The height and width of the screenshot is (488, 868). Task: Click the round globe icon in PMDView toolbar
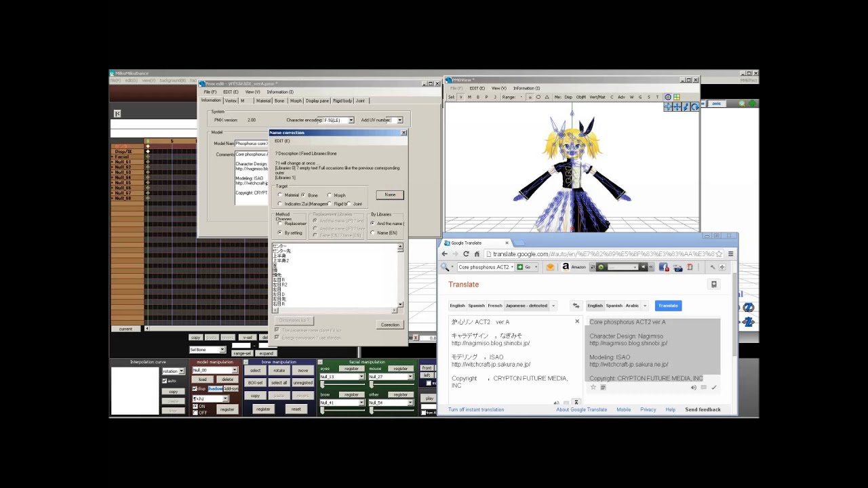[x=668, y=98]
